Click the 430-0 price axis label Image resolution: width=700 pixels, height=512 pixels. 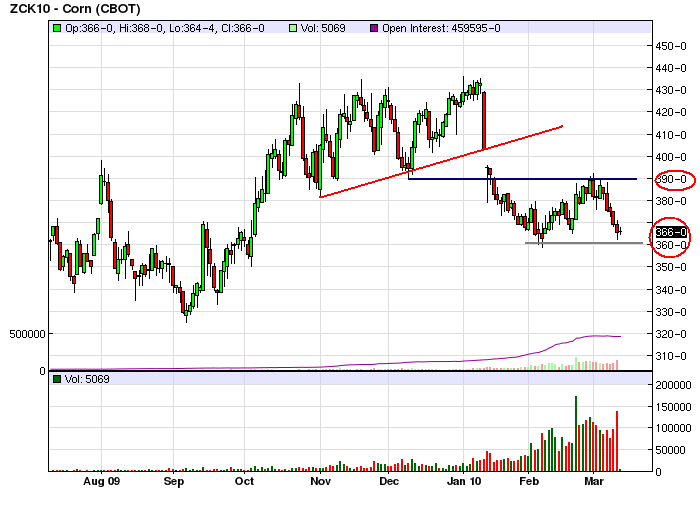pyautogui.click(x=671, y=90)
